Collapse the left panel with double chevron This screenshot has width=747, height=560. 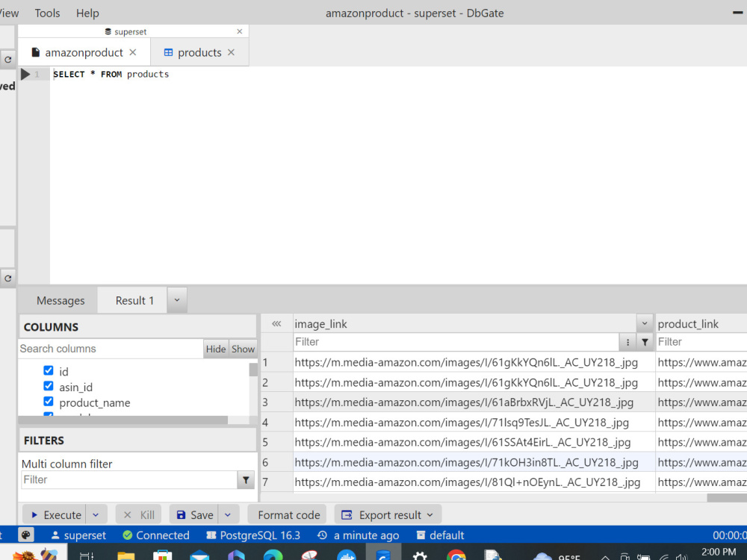276,324
